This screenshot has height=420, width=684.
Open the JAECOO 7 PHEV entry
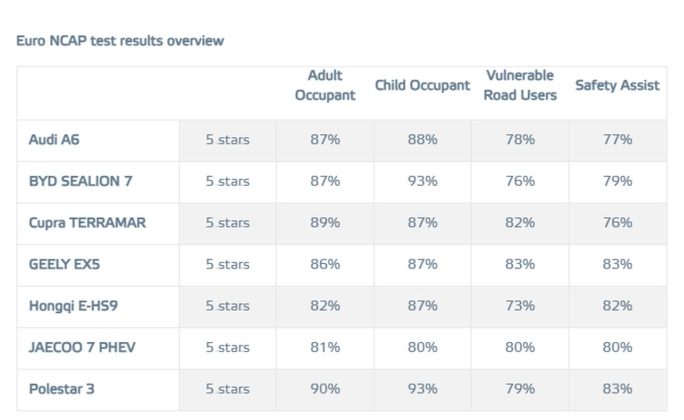(x=82, y=347)
